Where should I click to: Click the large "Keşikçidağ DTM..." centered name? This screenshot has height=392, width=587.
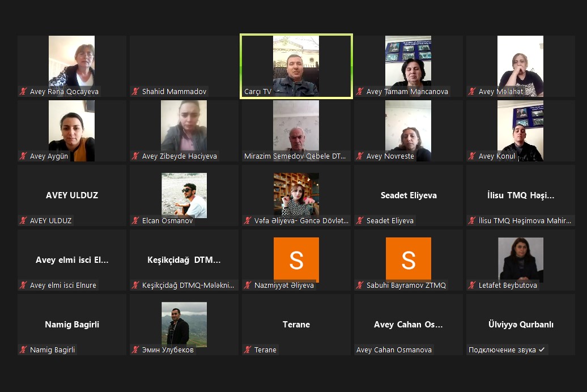point(184,260)
